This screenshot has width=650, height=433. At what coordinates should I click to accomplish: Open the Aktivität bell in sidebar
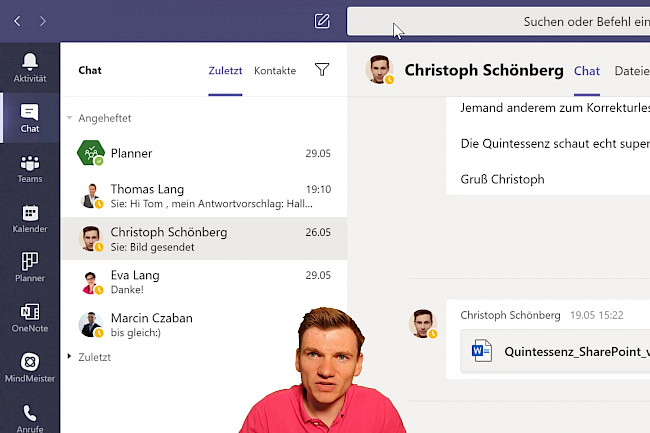tap(30, 68)
